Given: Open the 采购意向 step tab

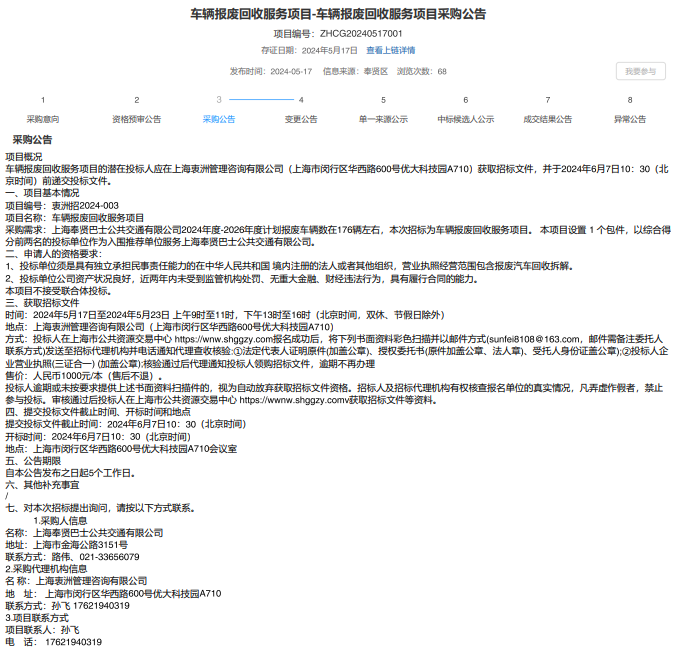Looking at the screenshot, I should point(42,118).
